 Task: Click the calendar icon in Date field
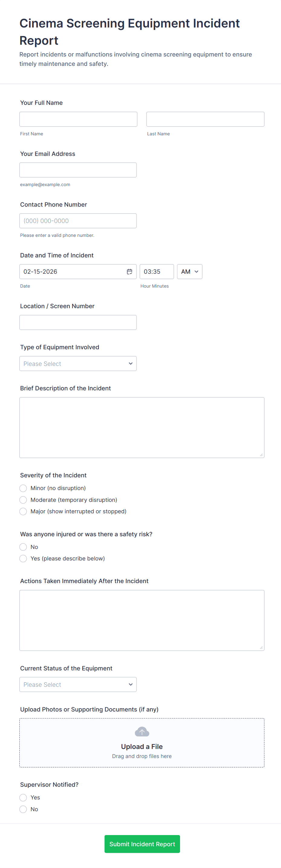click(129, 272)
